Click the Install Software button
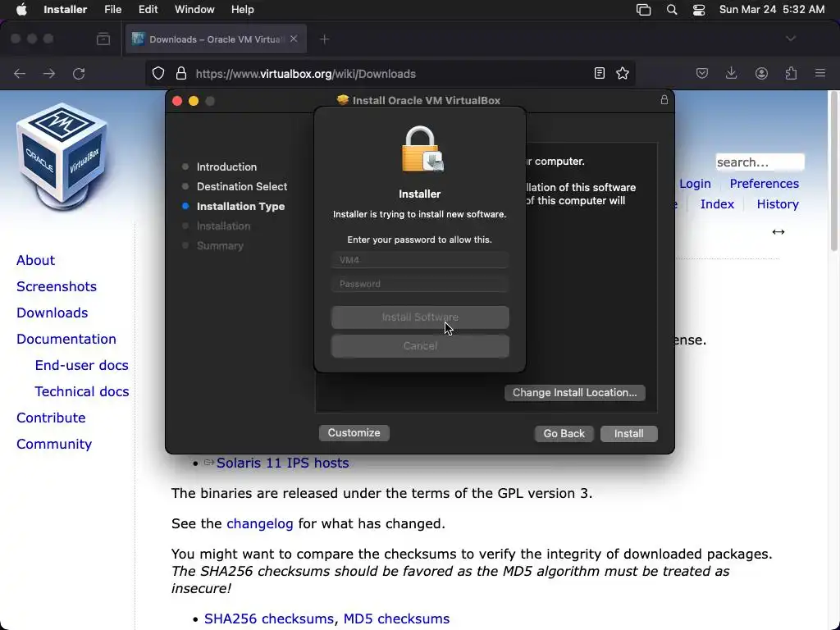Viewport: 840px width, 630px height. pyautogui.click(x=420, y=317)
